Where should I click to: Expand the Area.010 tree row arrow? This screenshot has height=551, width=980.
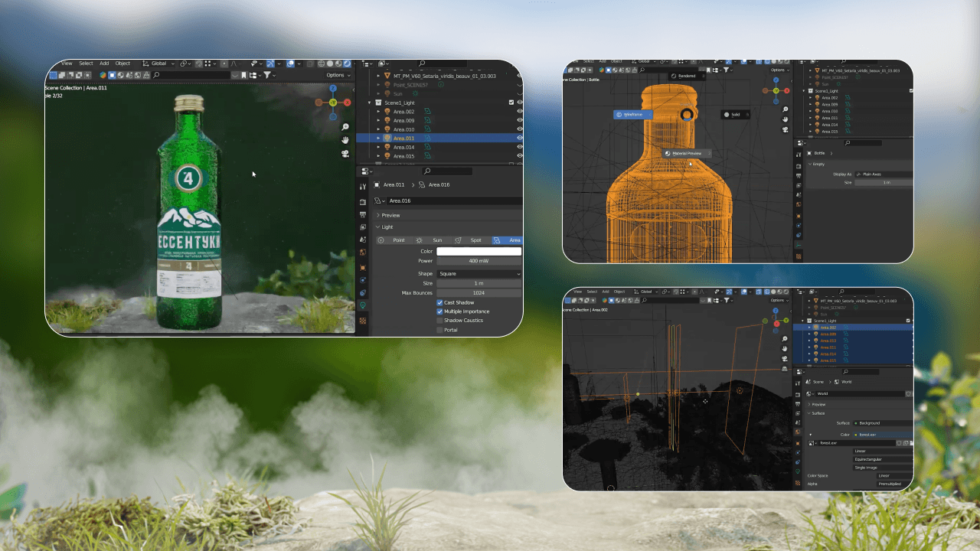pos(378,129)
